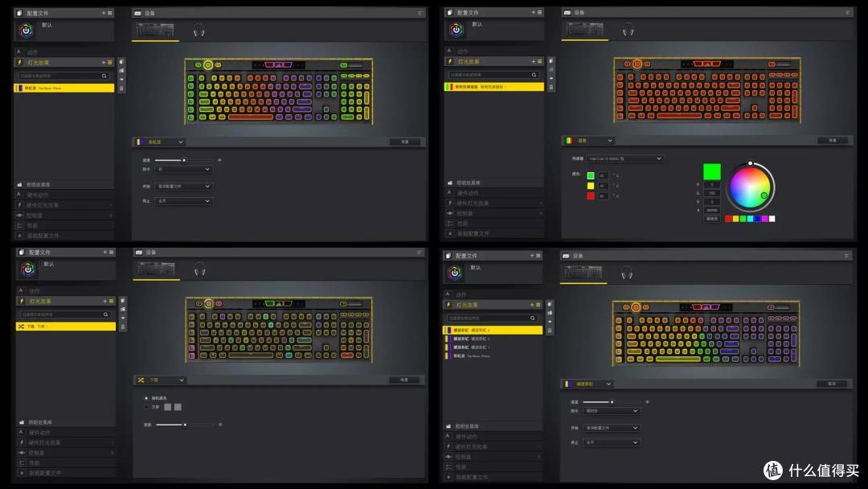
Task: Click the trash icon beside Rainbow Wave effect list
Action: coord(121,88)
